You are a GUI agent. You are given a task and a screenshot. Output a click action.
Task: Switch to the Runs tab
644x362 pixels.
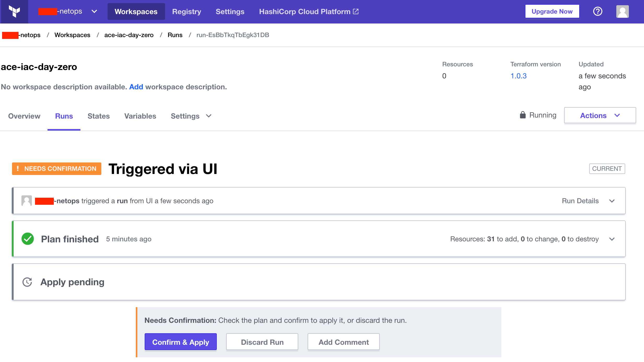(64, 116)
